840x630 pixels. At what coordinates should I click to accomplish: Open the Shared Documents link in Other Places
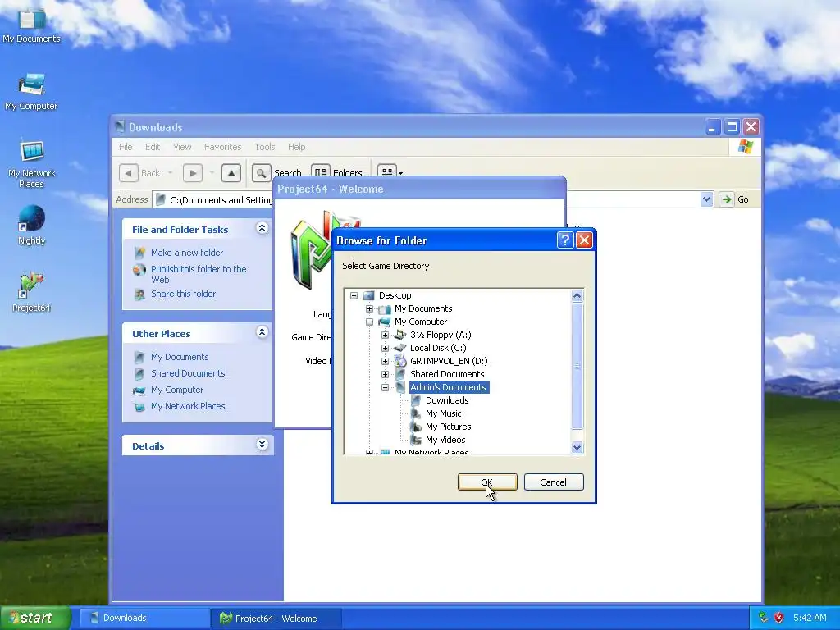pyautogui.click(x=188, y=373)
